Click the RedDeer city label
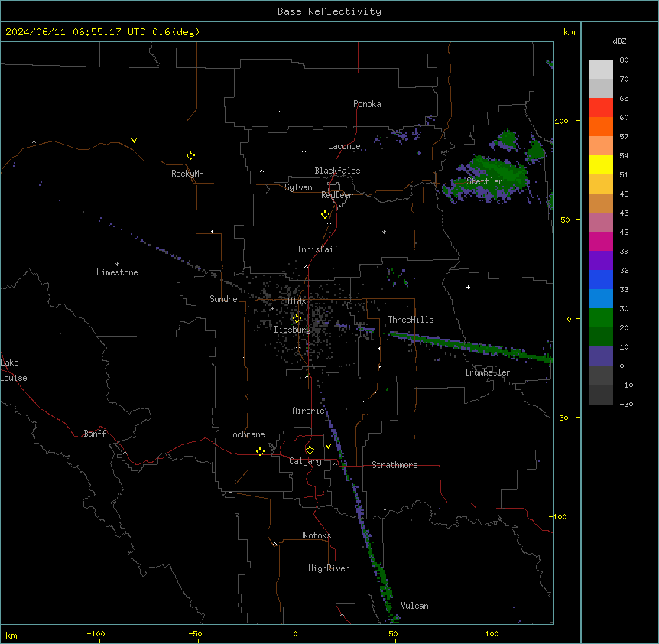 (336, 195)
